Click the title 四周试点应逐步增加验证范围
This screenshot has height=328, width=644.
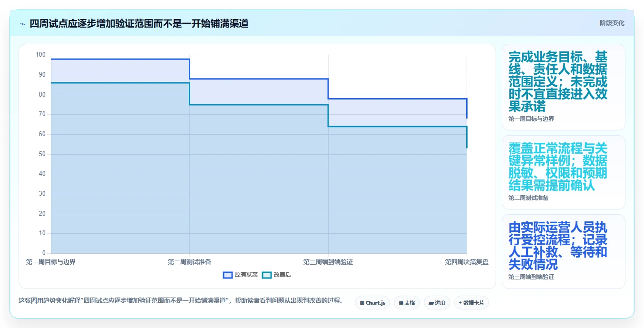[x=139, y=23]
